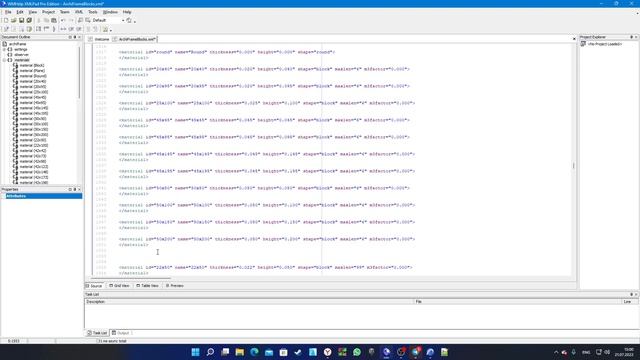This screenshot has width=640, height=360.
Task: Close the Document Outline panel
Action: tap(80, 37)
